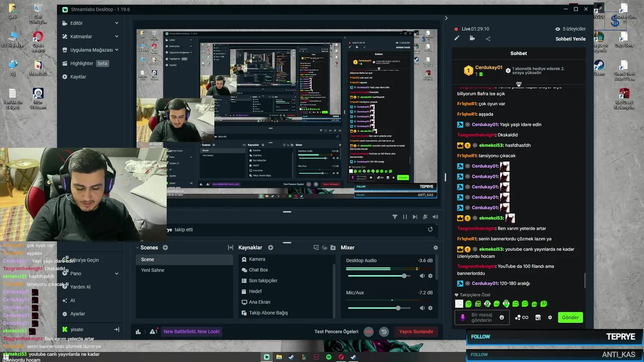Viewport: 644px width, 362px height.
Task: Mute the Mic/Aux channel
Action: pyautogui.click(x=422, y=308)
